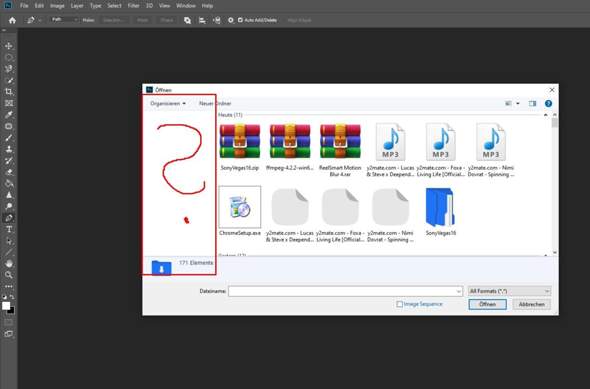Select the Hand tool
This screenshot has height=389, width=590.
pos(9,264)
